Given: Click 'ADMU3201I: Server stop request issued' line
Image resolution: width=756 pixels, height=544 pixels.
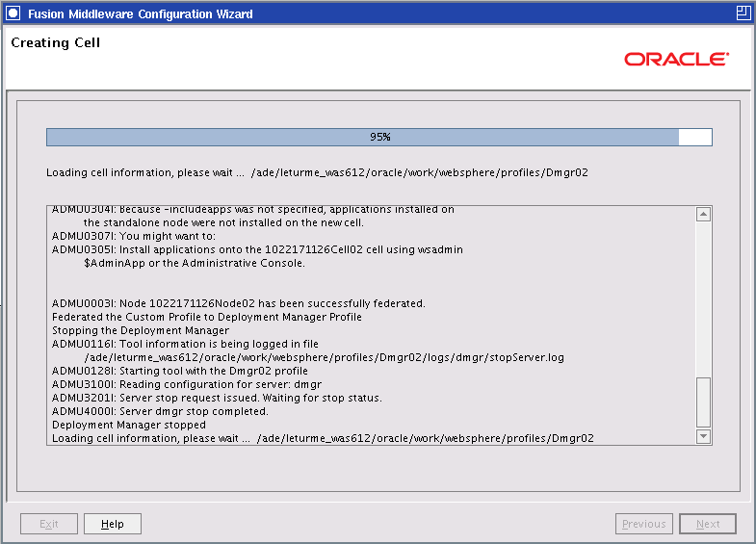Looking at the screenshot, I should point(217,398).
